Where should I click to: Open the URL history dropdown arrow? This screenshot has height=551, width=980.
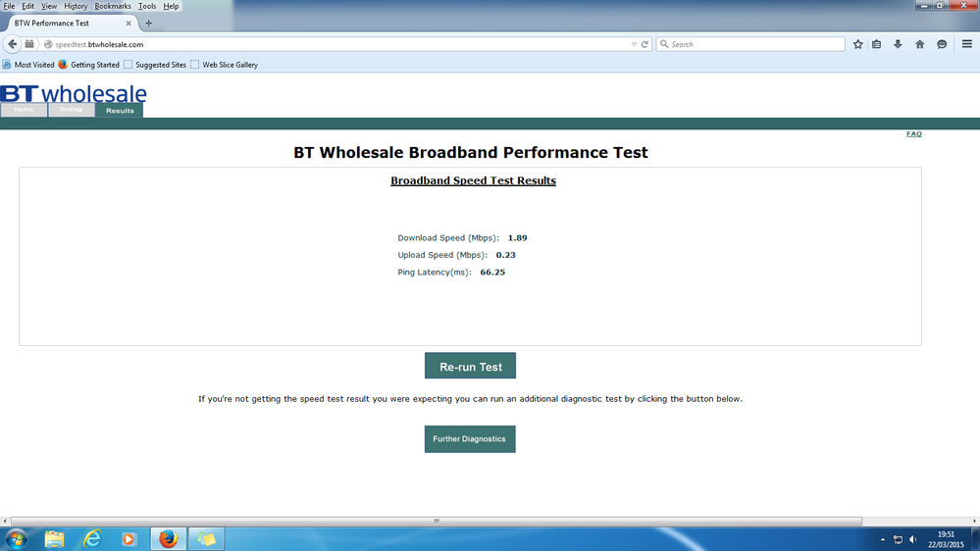click(634, 44)
